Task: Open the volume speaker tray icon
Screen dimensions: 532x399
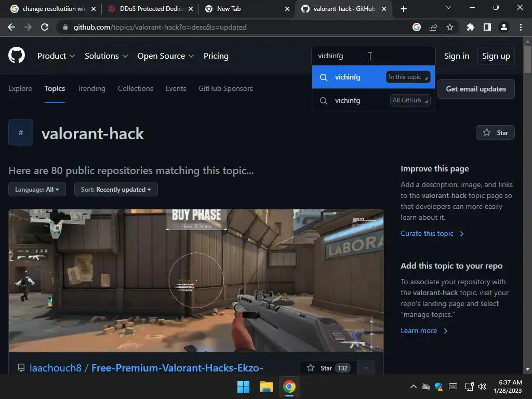Action: (482, 387)
